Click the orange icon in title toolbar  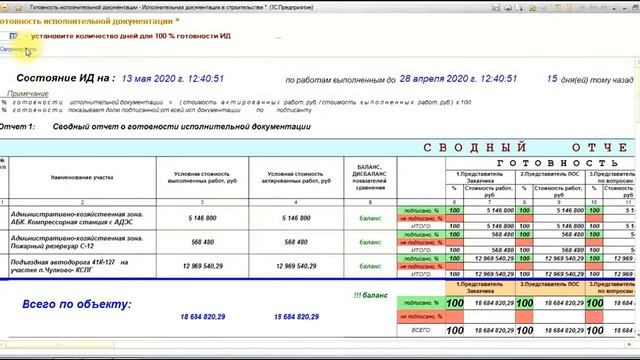coord(569,7)
